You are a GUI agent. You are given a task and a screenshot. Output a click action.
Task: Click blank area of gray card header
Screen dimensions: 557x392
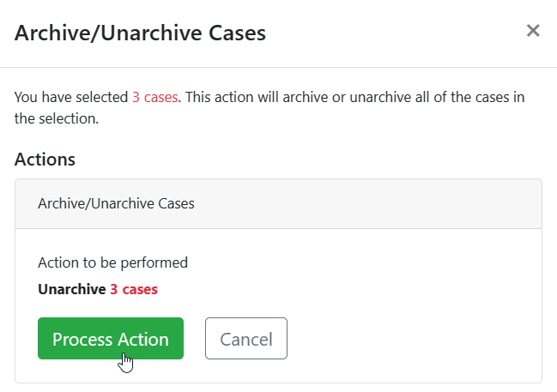[x=369, y=204]
